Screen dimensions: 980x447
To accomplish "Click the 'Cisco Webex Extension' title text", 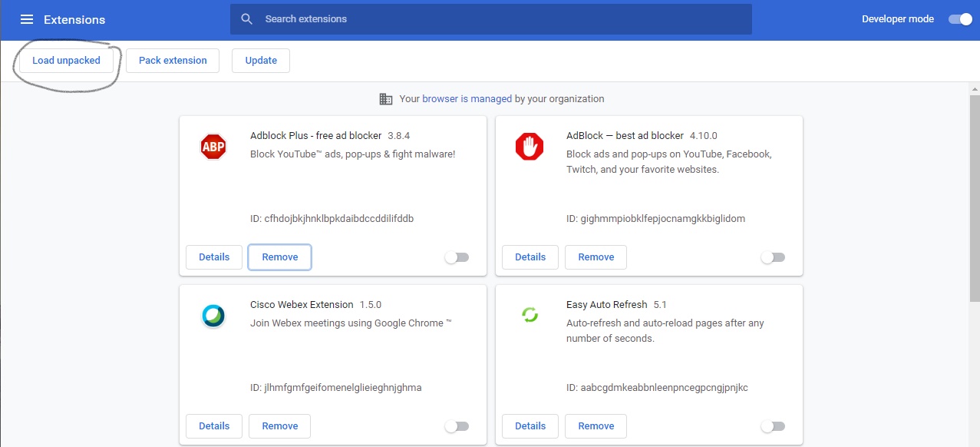I will (302, 305).
